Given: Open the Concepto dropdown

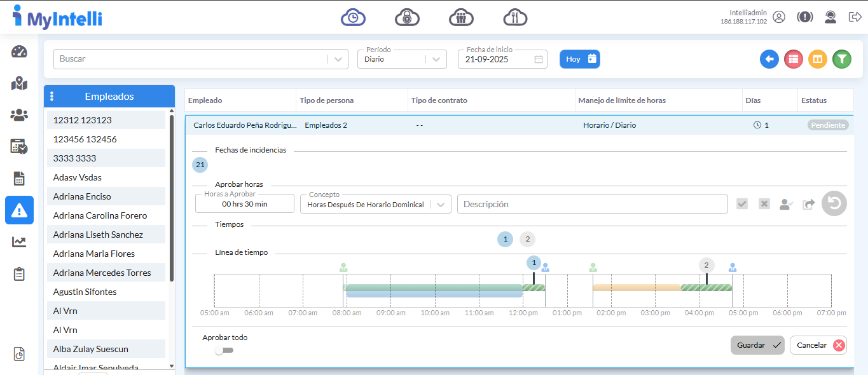Looking at the screenshot, I should [x=441, y=205].
